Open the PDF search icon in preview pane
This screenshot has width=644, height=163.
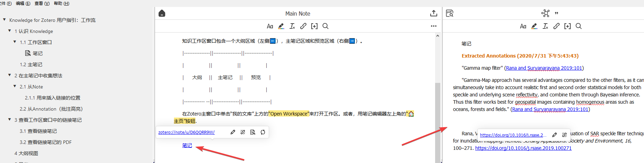coord(450,13)
